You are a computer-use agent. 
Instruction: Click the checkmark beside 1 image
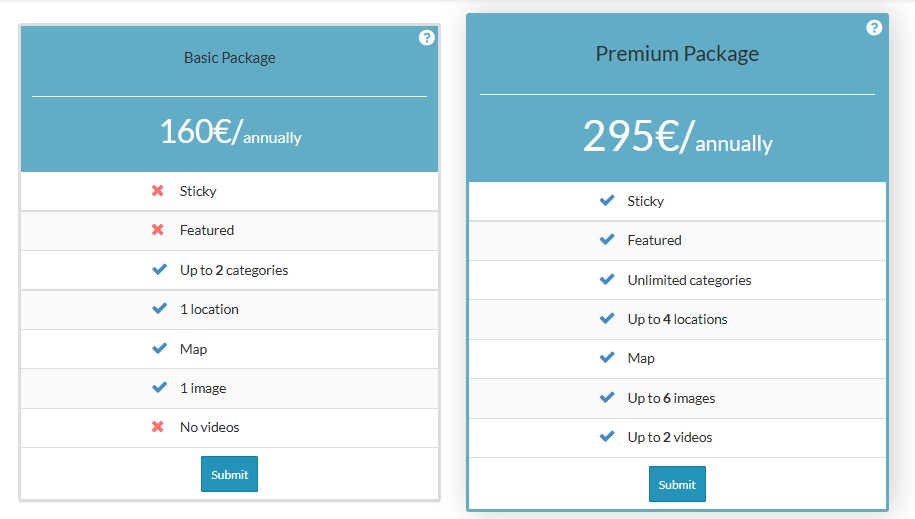pos(158,388)
